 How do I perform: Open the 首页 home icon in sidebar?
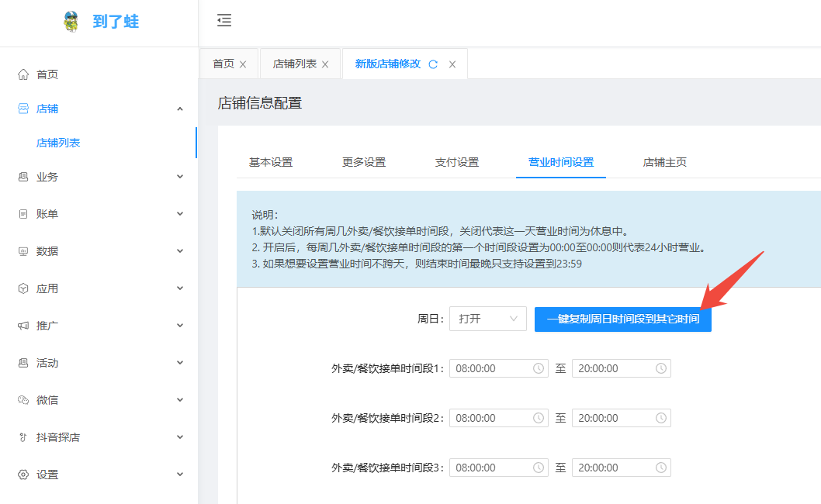[23, 74]
